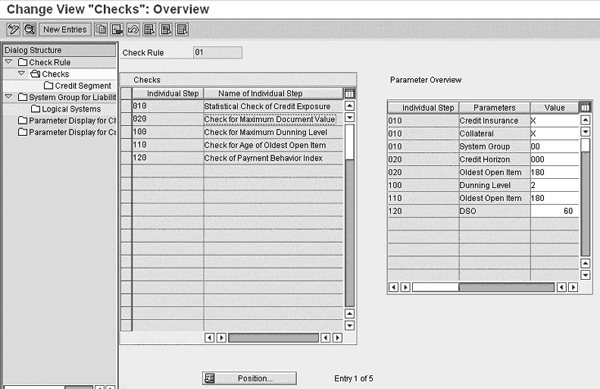
Task: Click Credit Horizon parameter cell
Action: pos(494,160)
